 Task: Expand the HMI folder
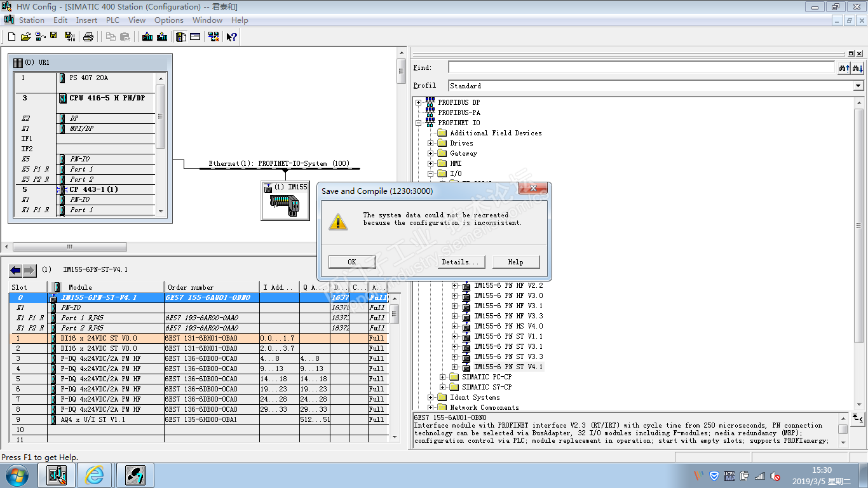click(x=430, y=163)
